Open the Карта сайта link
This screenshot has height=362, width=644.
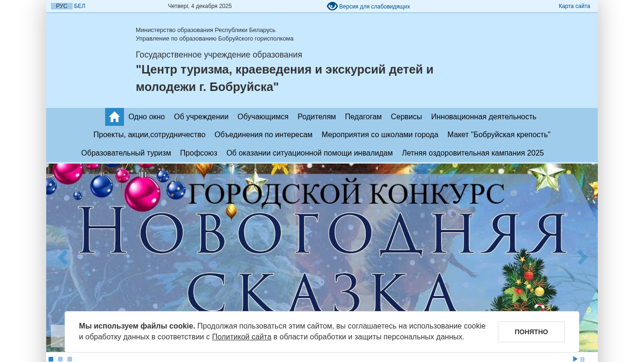click(574, 6)
